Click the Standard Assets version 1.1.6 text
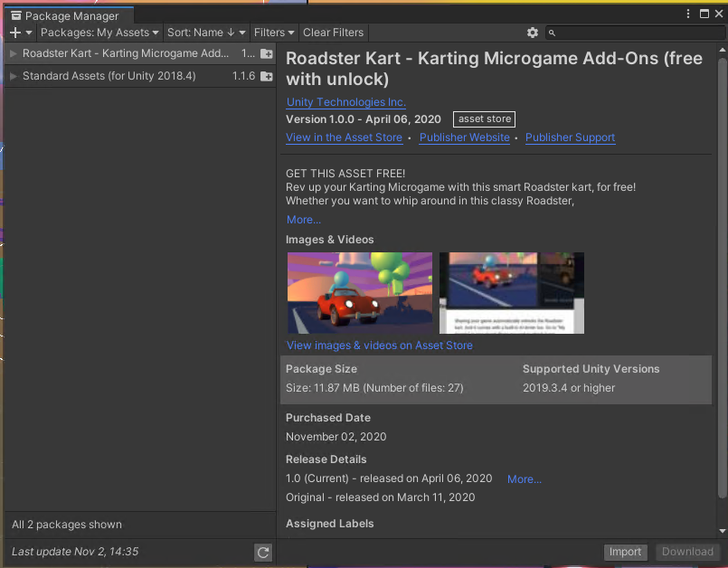The height and width of the screenshot is (568, 728). 244,76
